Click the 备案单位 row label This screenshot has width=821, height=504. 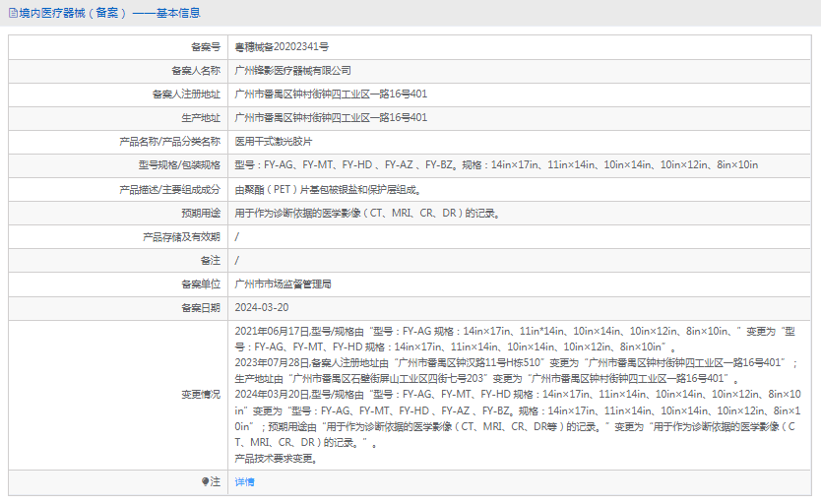[x=201, y=284]
